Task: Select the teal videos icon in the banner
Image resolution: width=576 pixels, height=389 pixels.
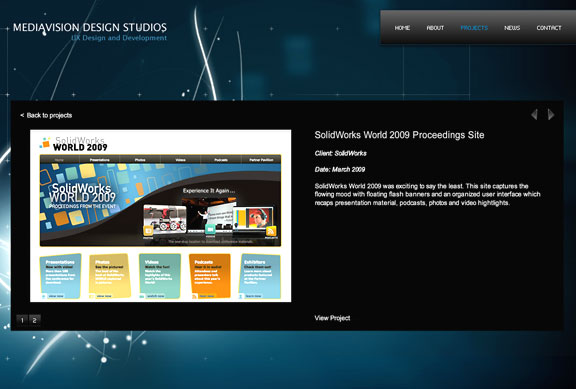Action: [210, 229]
